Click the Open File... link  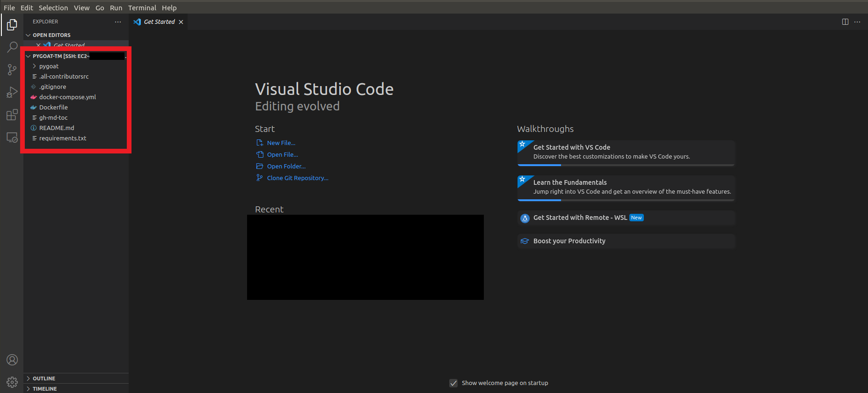pos(283,154)
